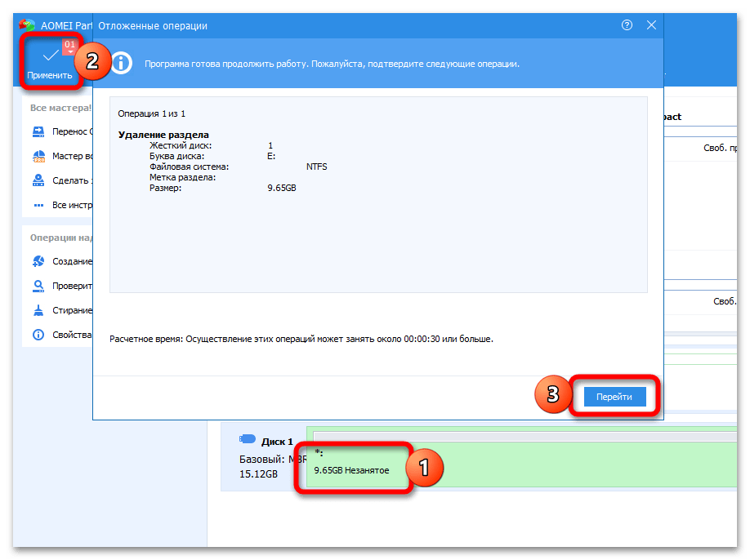Click the Диск 1 drive icon
The height and width of the screenshot is (560, 750).
coord(248,438)
